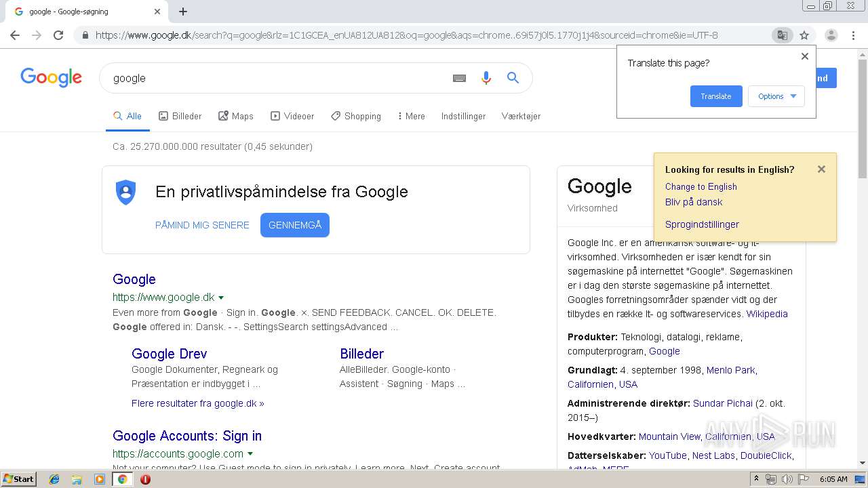Click Flere resultater fra google.dk
868x488 pixels.
(x=198, y=403)
